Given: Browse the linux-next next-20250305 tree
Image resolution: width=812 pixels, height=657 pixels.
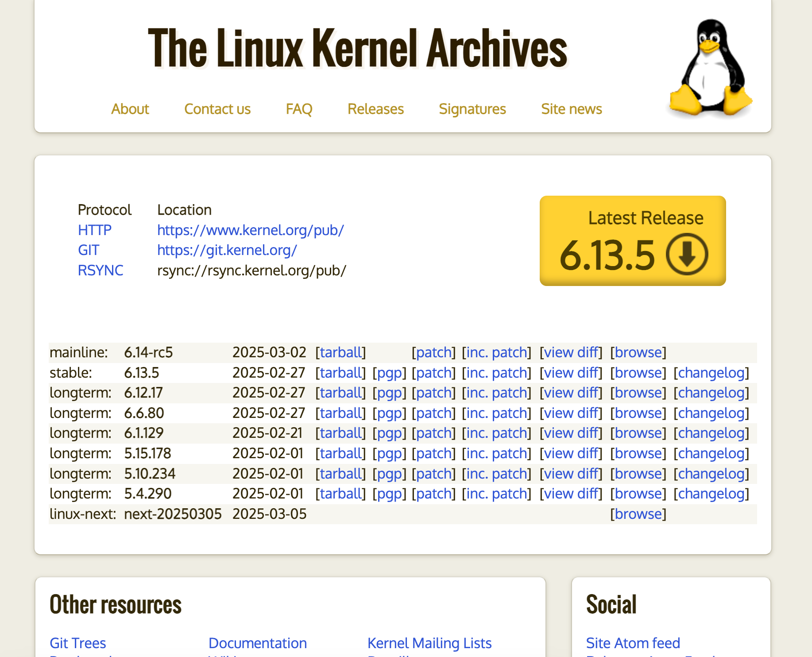Looking at the screenshot, I should tap(638, 514).
